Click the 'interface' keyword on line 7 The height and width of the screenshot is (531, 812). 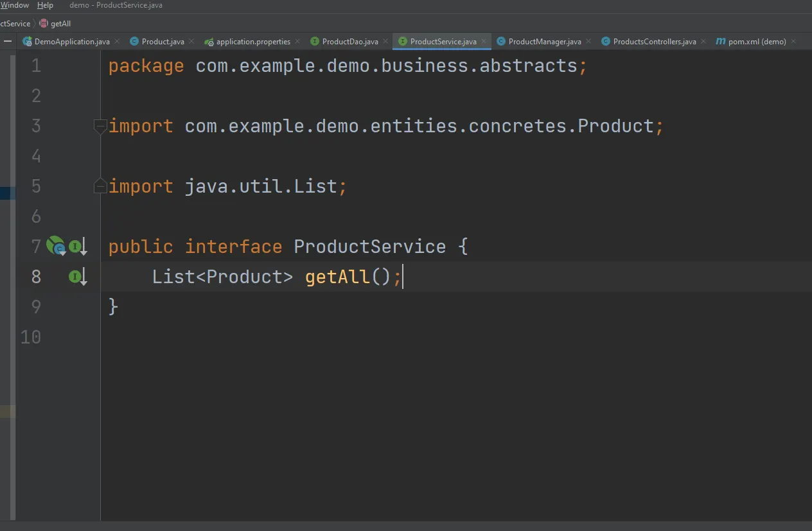pos(233,247)
